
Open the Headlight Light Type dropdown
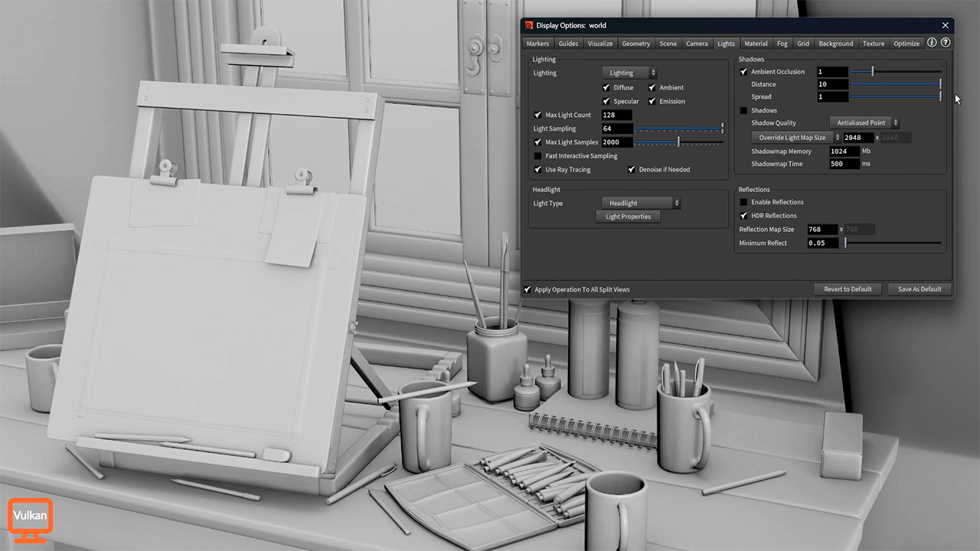[641, 203]
